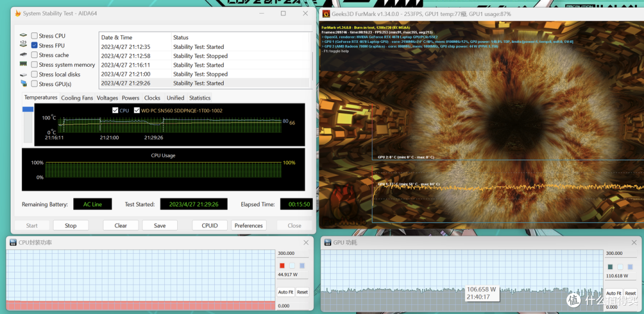Click Reset in GPU 功耗 window
Image resolution: width=644 pixels, height=314 pixels.
(x=630, y=293)
